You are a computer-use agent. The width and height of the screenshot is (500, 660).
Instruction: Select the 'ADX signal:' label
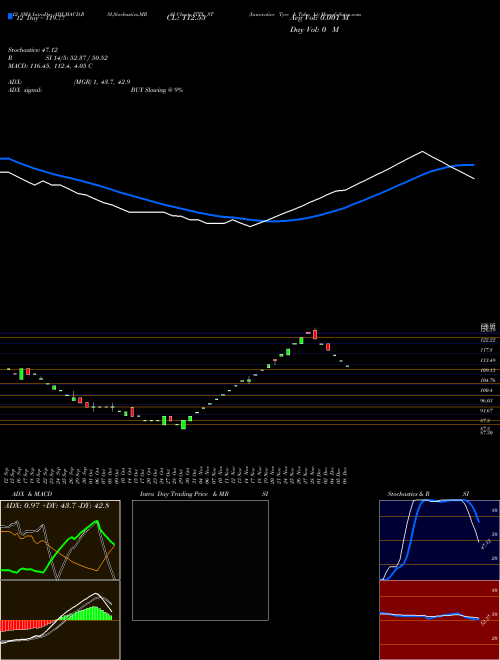pos(25,90)
